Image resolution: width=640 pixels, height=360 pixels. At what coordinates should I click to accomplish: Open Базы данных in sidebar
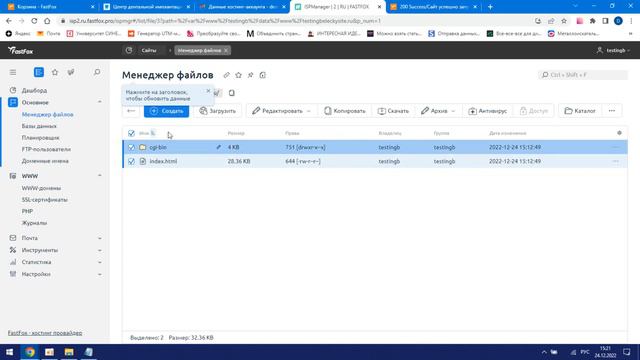(39, 126)
